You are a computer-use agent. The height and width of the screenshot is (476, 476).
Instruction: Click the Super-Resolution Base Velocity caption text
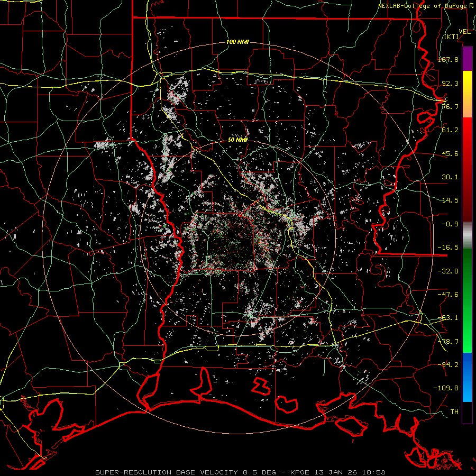click(240, 472)
